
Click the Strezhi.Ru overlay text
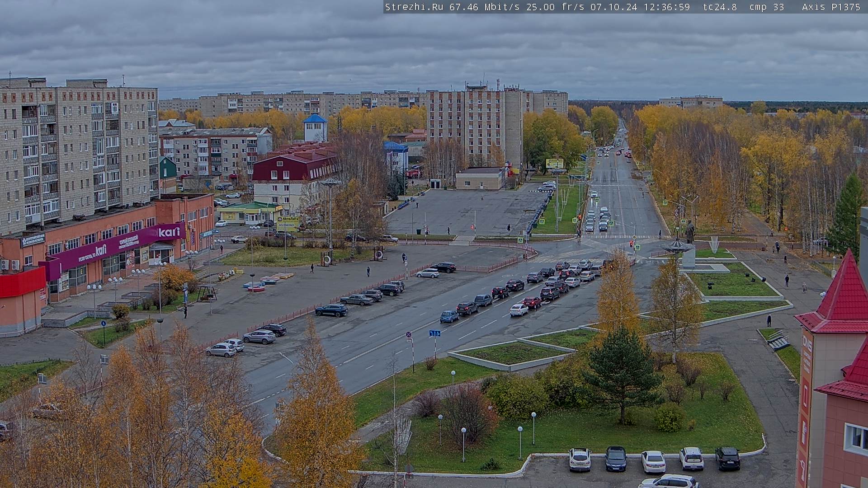(x=414, y=7)
